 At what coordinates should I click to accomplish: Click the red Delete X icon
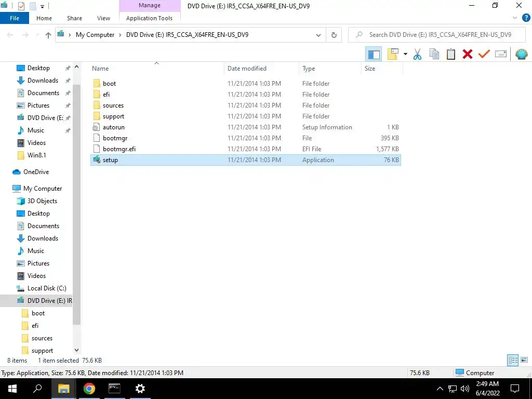[x=468, y=54]
